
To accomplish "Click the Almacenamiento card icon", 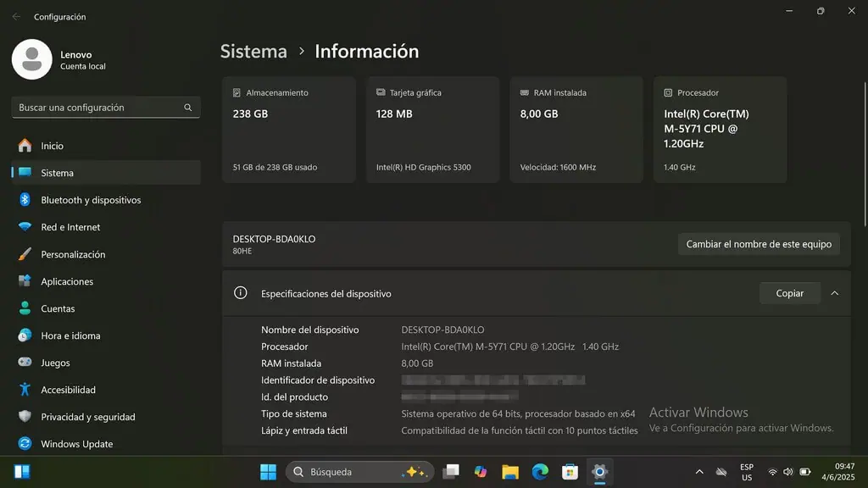I will (x=237, y=93).
